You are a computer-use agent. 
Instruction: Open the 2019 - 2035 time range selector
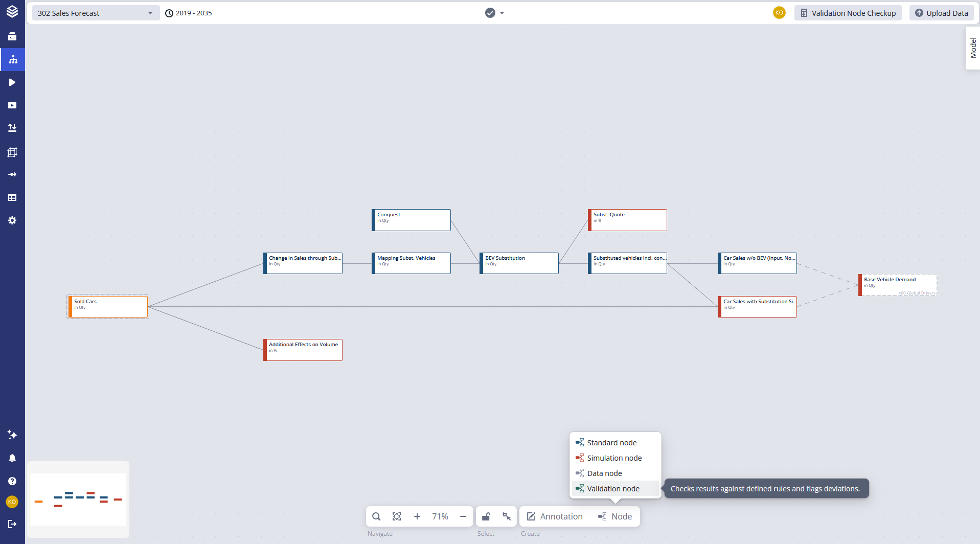pyautogui.click(x=189, y=13)
